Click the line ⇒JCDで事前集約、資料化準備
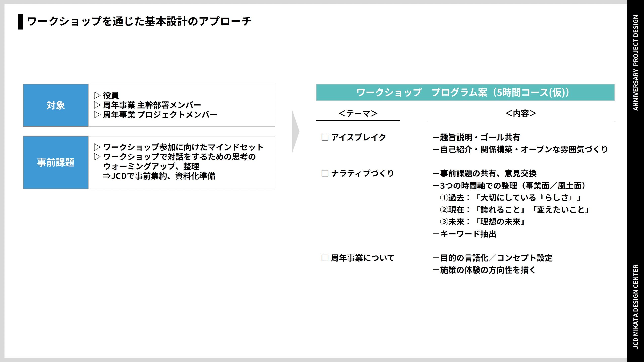Viewport: 644px width, 362px height. pyautogui.click(x=159, y=176)
